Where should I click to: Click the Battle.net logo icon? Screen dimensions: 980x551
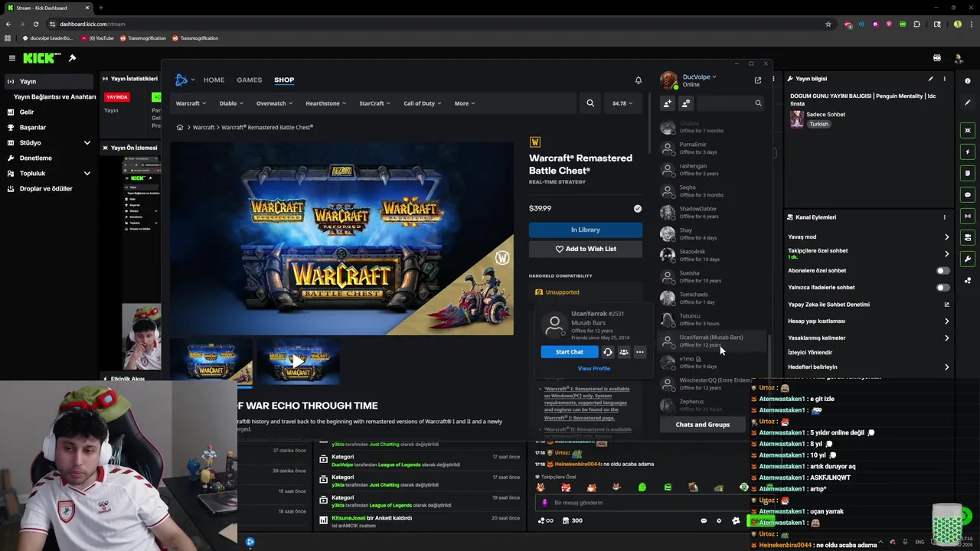coord(181,80)
